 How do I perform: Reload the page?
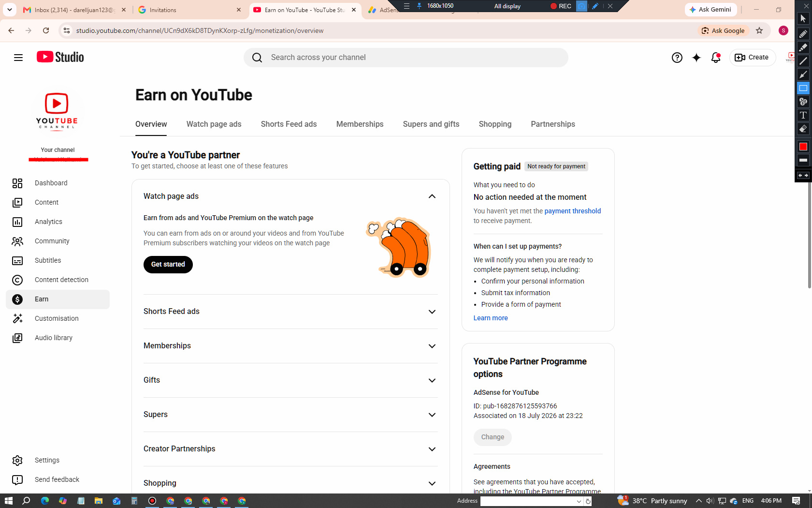46,30
